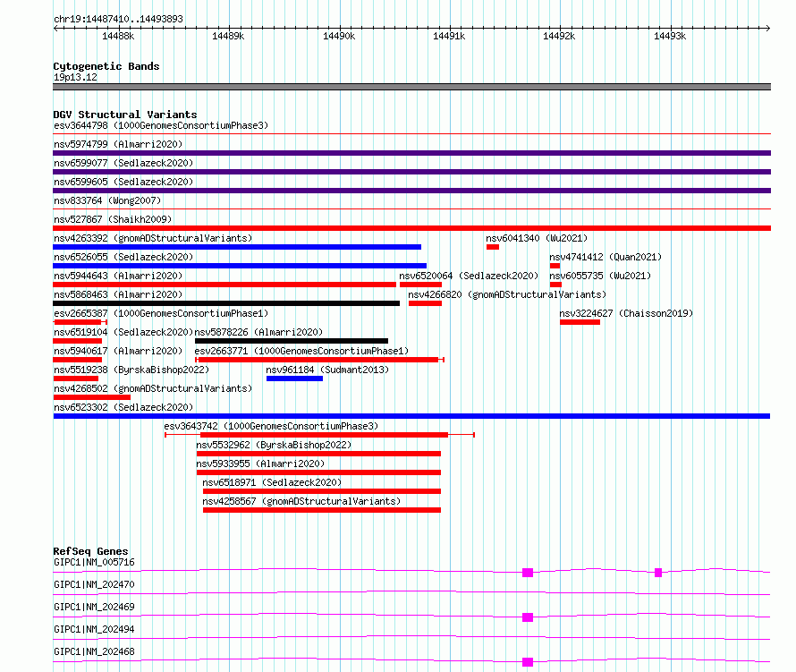Select GIPC1|NM_202469 transcript label
Image resolution: width=796 pixels, height=672 pixels.
point(94,607)
